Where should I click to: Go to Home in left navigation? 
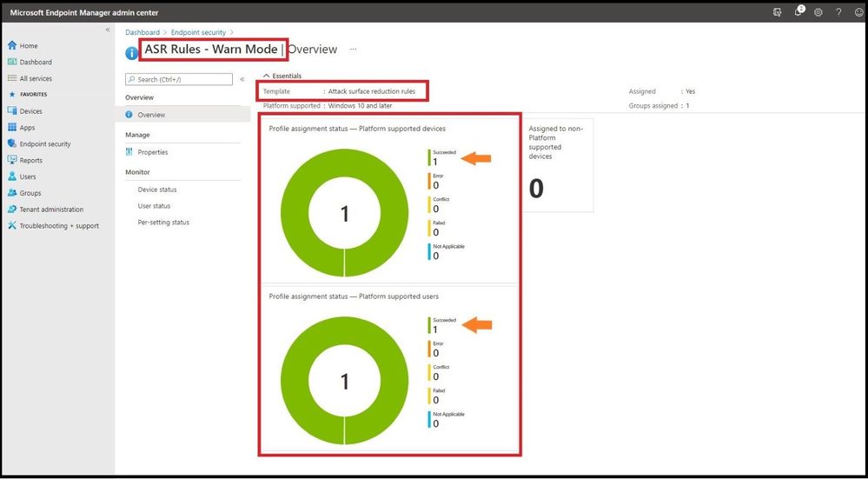tap(29, 46)
